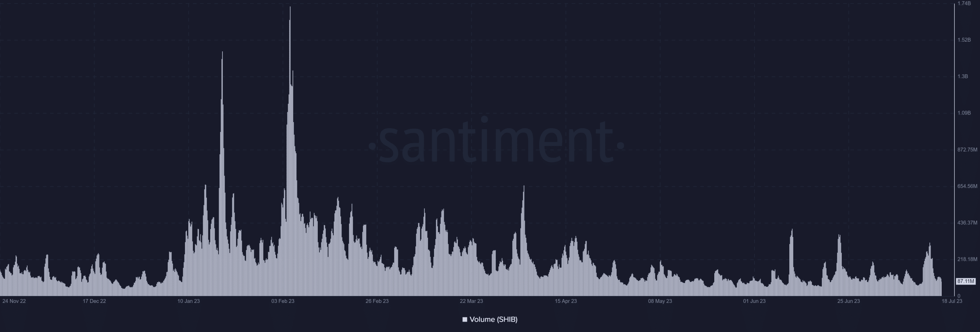Click the 15 Apr 23 date label
This screenshot has width=980, height=332.
[566, 301]
